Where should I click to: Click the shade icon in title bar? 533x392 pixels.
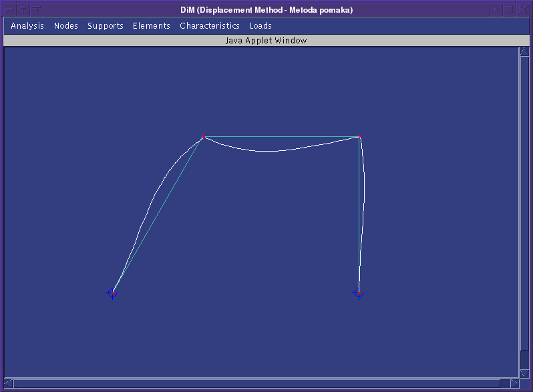(37, 9)
